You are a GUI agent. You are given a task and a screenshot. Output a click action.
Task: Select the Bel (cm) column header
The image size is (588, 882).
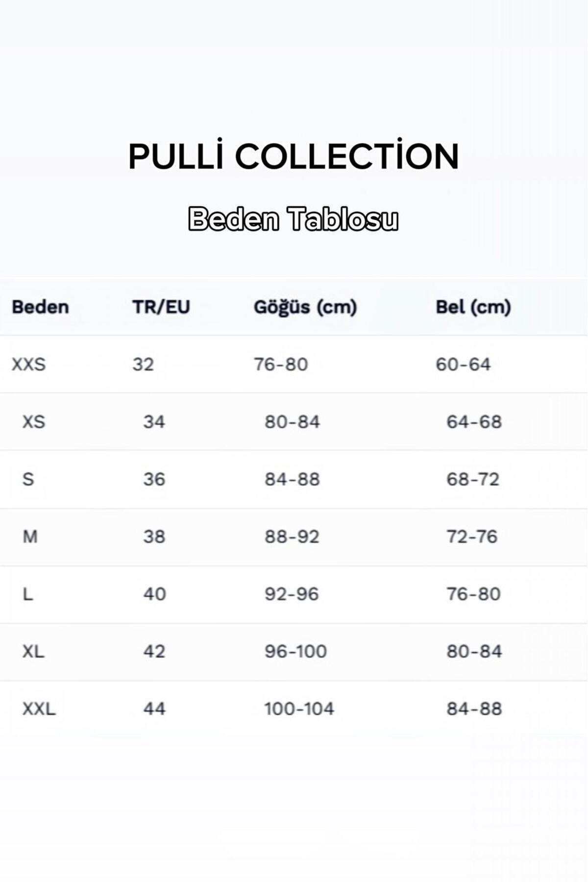[473, 308]
